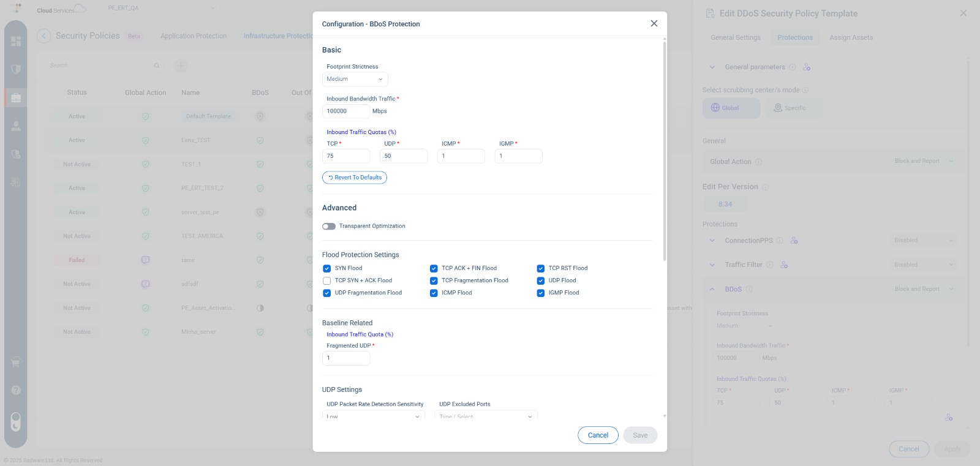
Task: Click the BDoS half-circle icon in the PE_Asset_Activation row
Action: tap(260, 308)
